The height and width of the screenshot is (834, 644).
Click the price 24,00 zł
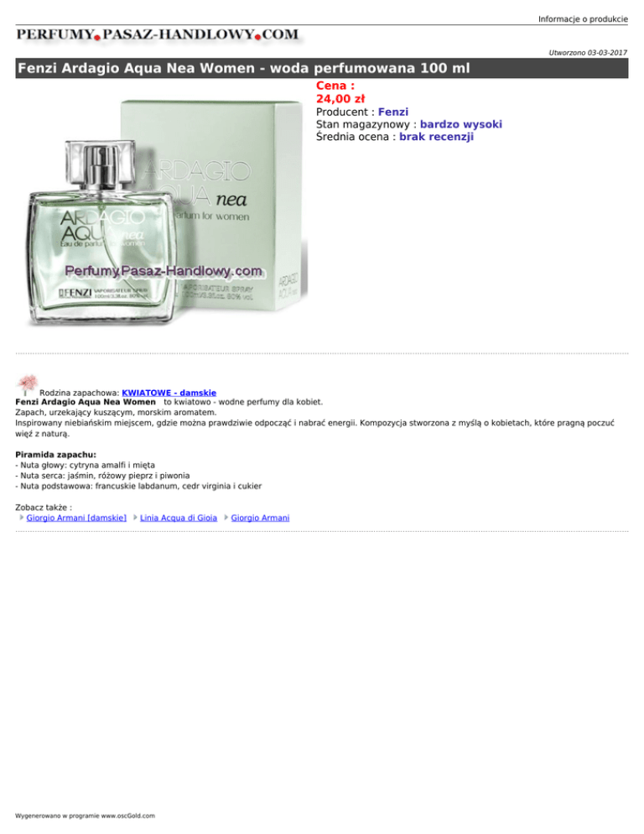pyautogui.click(x=340, y=99)
